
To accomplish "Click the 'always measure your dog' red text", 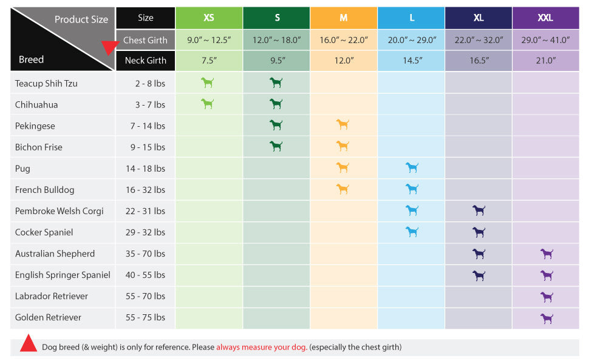I will 262,347.
